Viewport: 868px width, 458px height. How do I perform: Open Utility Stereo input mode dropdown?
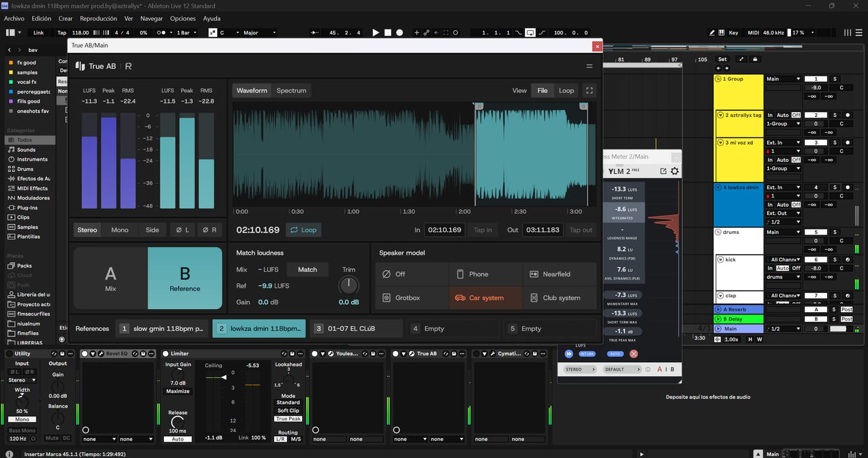pos(22,380)
